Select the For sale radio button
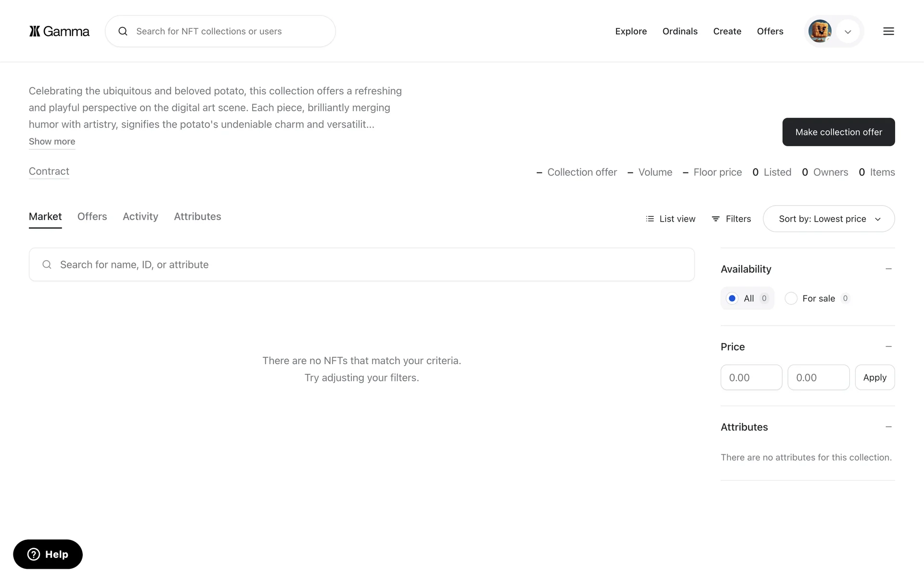The width and height of the screenshot is (924, 578). 791,298
